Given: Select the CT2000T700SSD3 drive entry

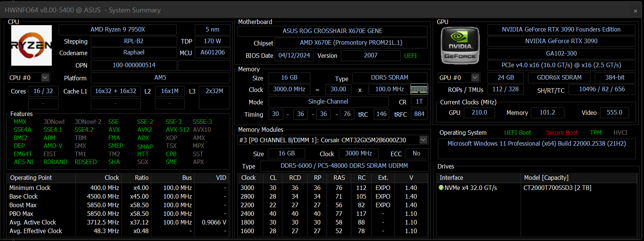Looking at the screenshot, I should click(x=557, y=188).
